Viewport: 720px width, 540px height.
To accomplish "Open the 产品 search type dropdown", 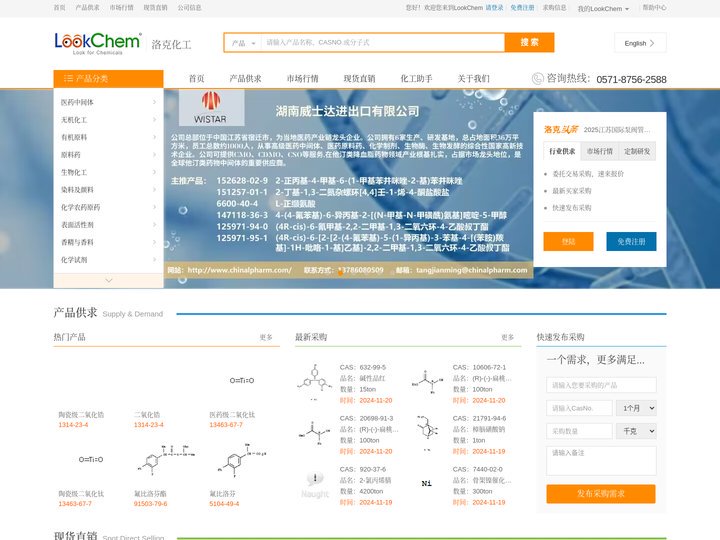I will [x=243, y=43].
